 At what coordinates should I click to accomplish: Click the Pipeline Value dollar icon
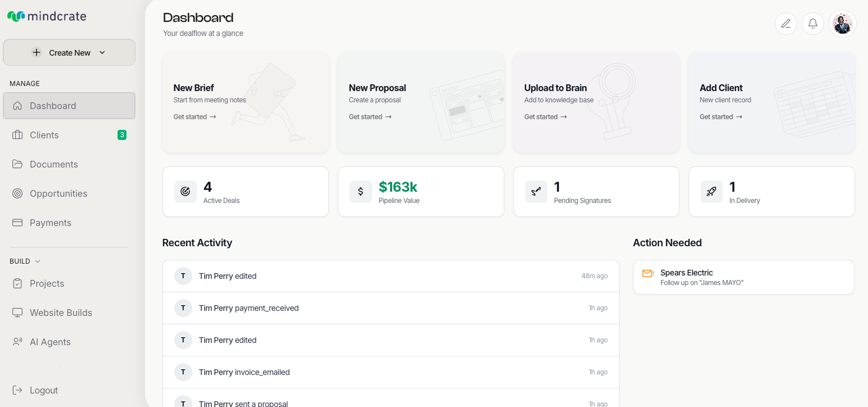[x=361, y=192]
